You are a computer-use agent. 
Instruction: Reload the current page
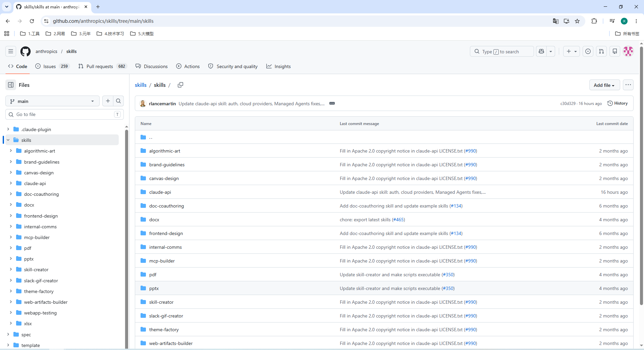[x=32, y=21]
